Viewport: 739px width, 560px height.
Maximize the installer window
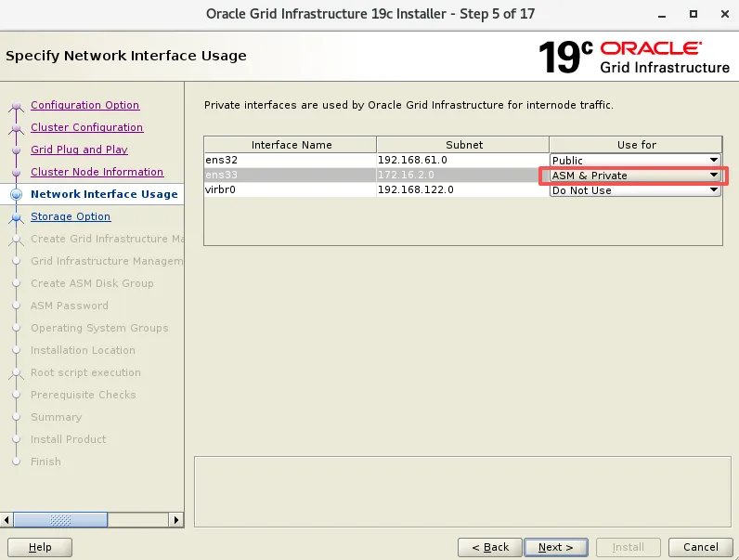(x=694, y=14)
